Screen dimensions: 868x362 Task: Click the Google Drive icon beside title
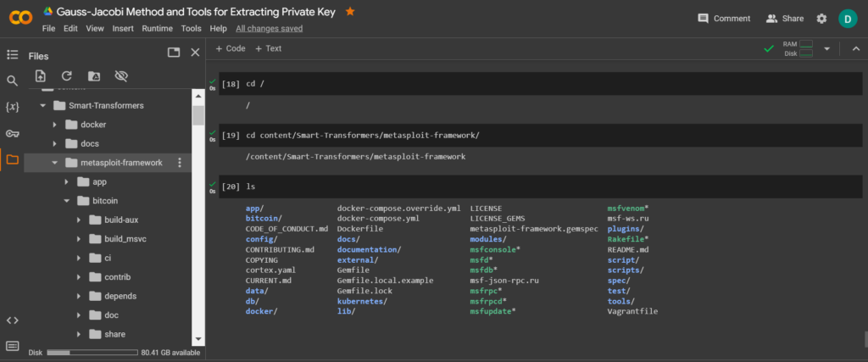[x=48, y=12]
